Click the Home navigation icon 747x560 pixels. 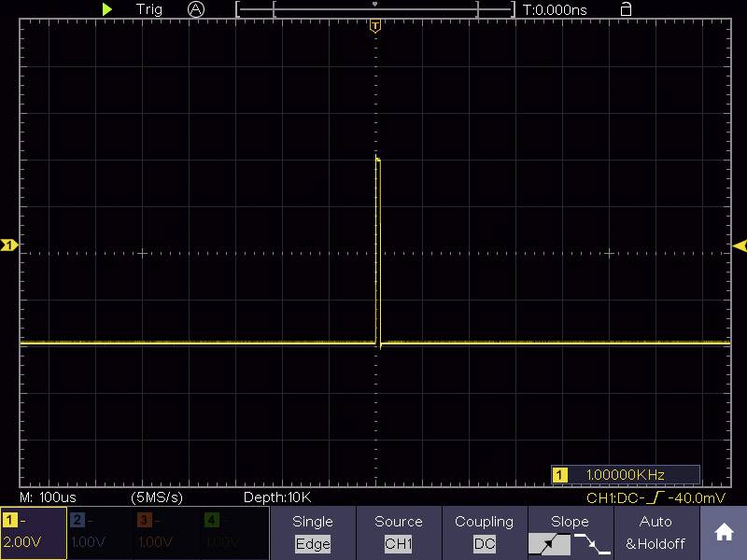[724, 532]
